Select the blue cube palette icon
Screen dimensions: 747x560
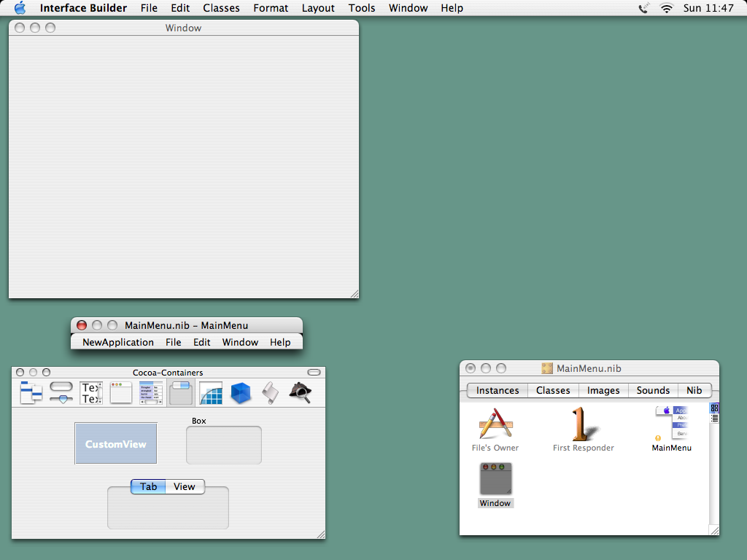click(241, 393)
